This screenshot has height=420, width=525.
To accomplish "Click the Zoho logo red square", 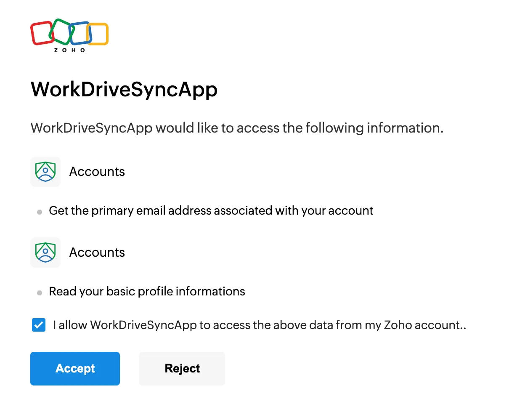I will pyautogui.click(x=41, y=34).
